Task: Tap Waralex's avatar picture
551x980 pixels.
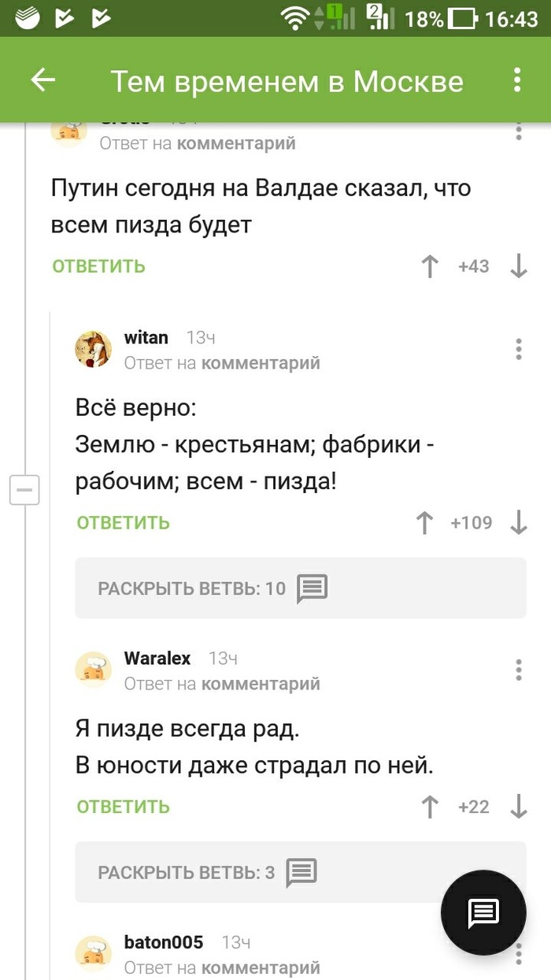Action: [93, 670]
